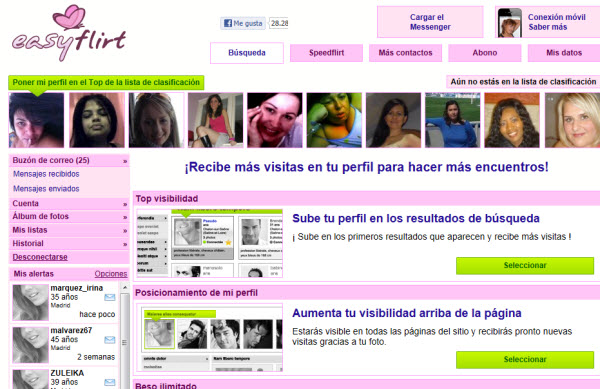Click the Facebook Me gusta button
600x389 pixels.
(x=243, y=23)
